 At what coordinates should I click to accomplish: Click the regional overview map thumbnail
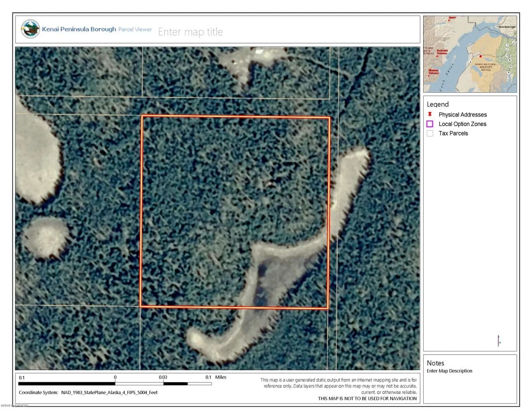tap(470, 54)
